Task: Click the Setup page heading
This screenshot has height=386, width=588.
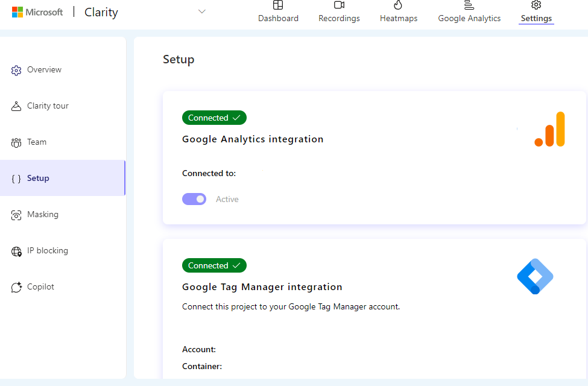Action: click(179, 60)
